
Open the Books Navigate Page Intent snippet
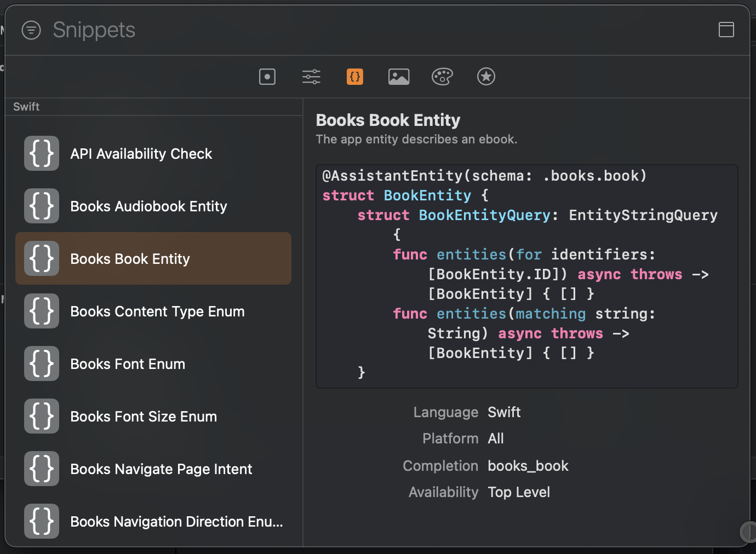tap(153, 469)
